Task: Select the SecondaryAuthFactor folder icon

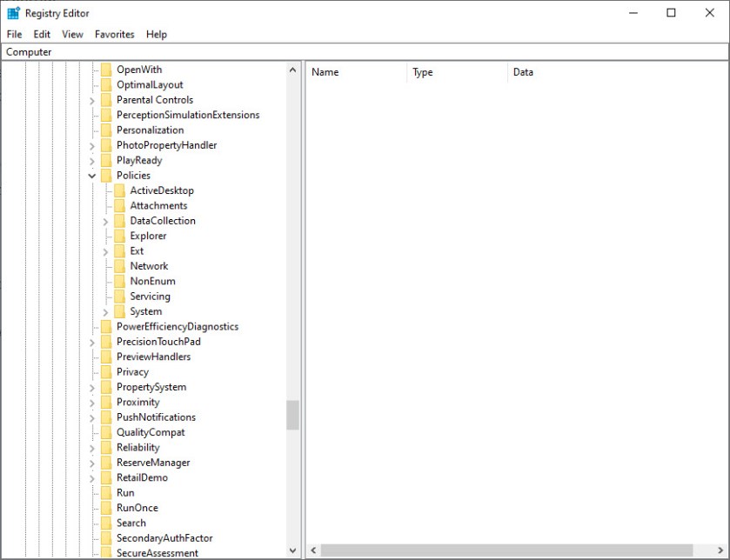Action: click(x=105, y=538)
